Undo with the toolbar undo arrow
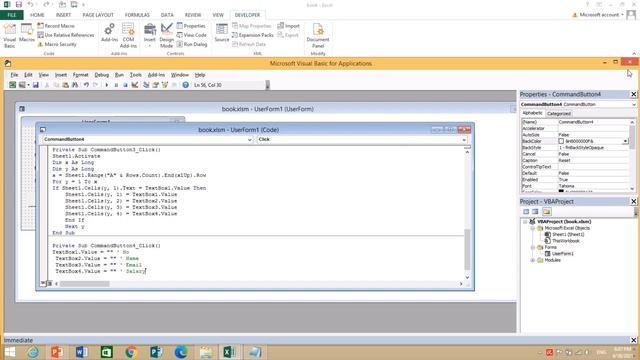Image resolution: width=640 pixels, height=360 pixels. tap(86, 85)
